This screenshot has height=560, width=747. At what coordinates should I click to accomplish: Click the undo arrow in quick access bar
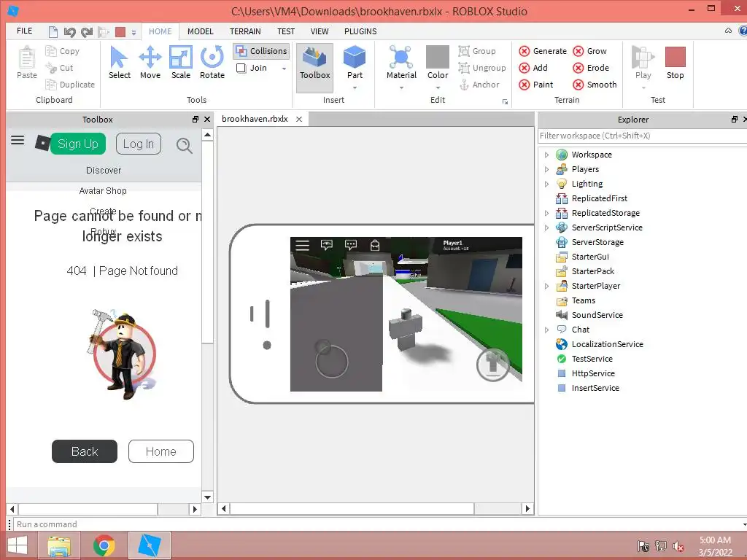(69, 32)
